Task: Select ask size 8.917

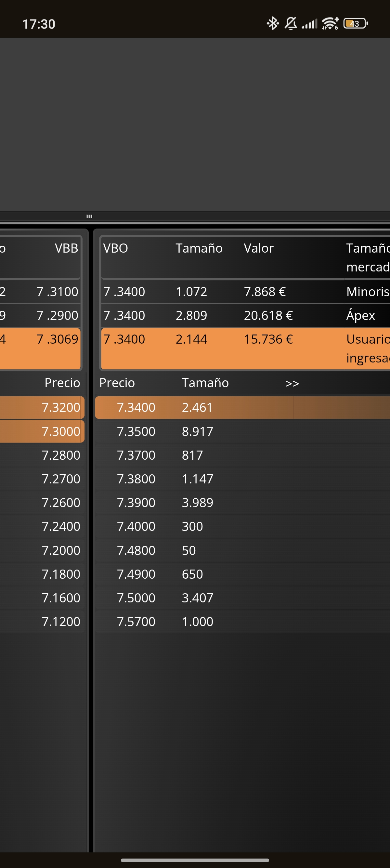Action: click(x=197, y=431)
